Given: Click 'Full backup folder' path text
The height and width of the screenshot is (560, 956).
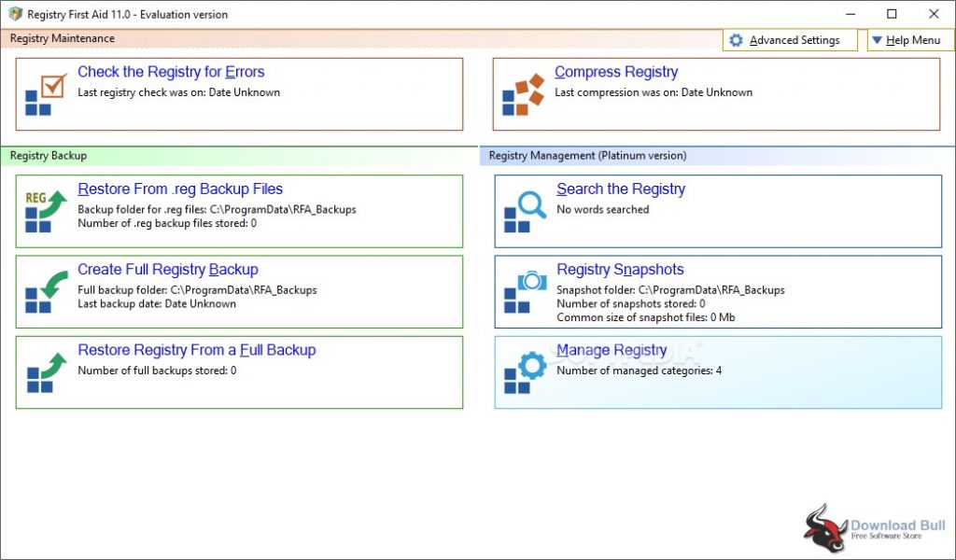Looking at the screenshot, I should [x=197, y=290].
